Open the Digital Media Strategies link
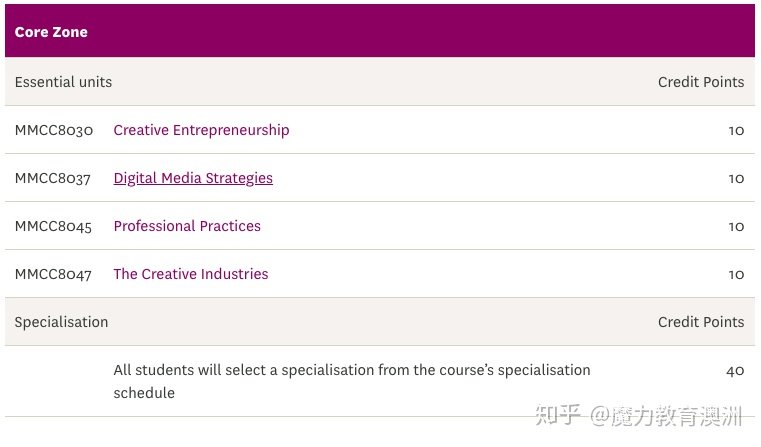Image resolution: width=761 pixels, height=447 pixels. tap(193, 178)
